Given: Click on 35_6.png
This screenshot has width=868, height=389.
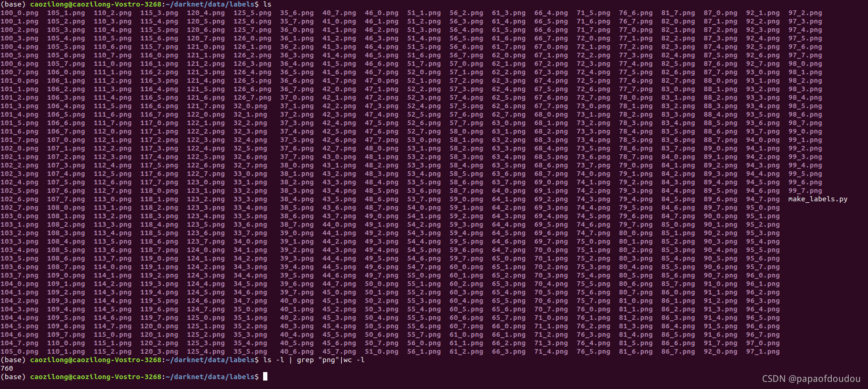Looking at the screenshot, I should click(x=297, y=13).
